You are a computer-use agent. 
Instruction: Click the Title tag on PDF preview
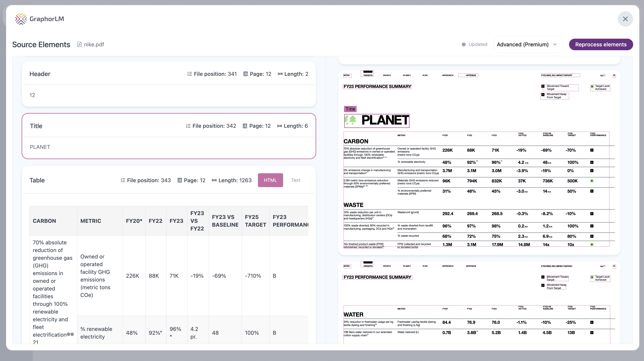click(350, 109)
